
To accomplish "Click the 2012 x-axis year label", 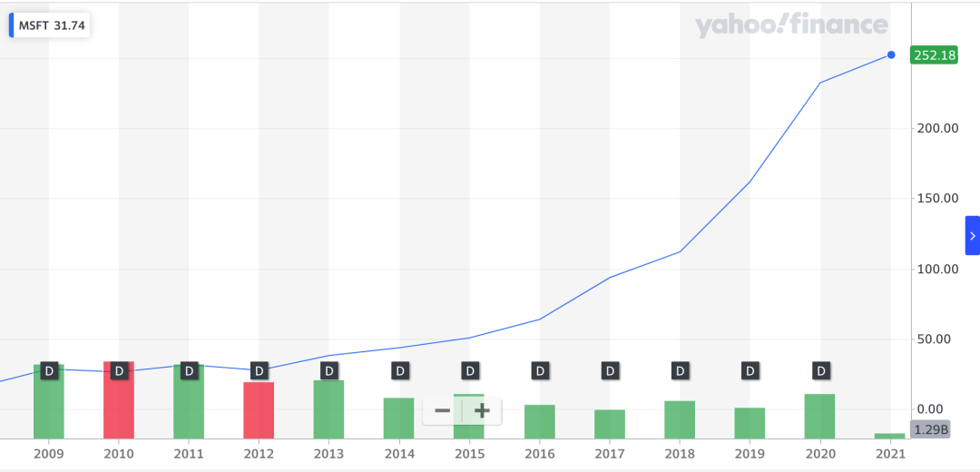I will 259,453.
